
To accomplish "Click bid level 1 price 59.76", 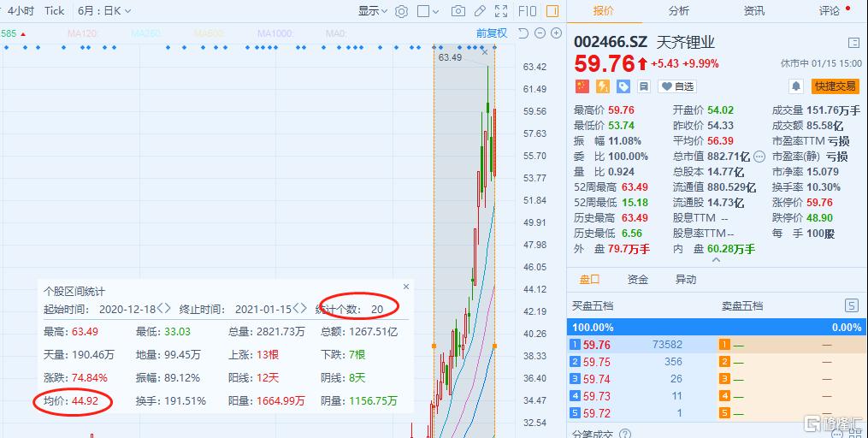I will click(x=597, y=345).
